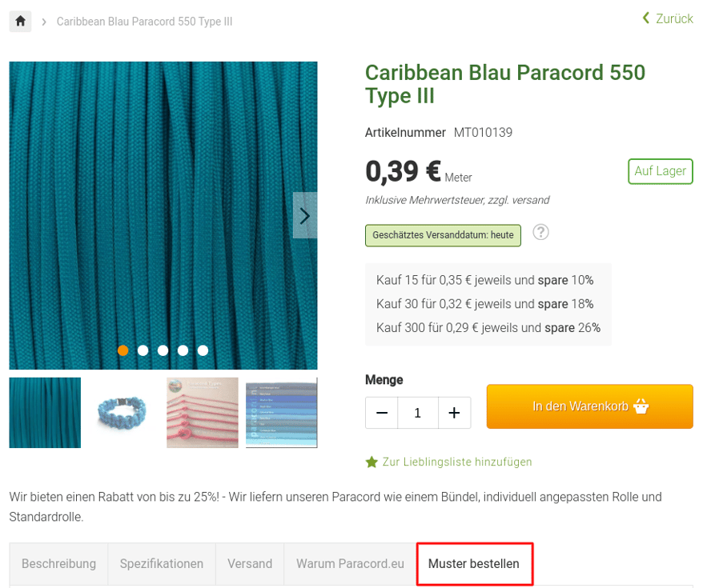Image resolution: width=711 pixels, height=588 pixels.
Task: Open the Beschreibung tab
Action: pos(59,563)
